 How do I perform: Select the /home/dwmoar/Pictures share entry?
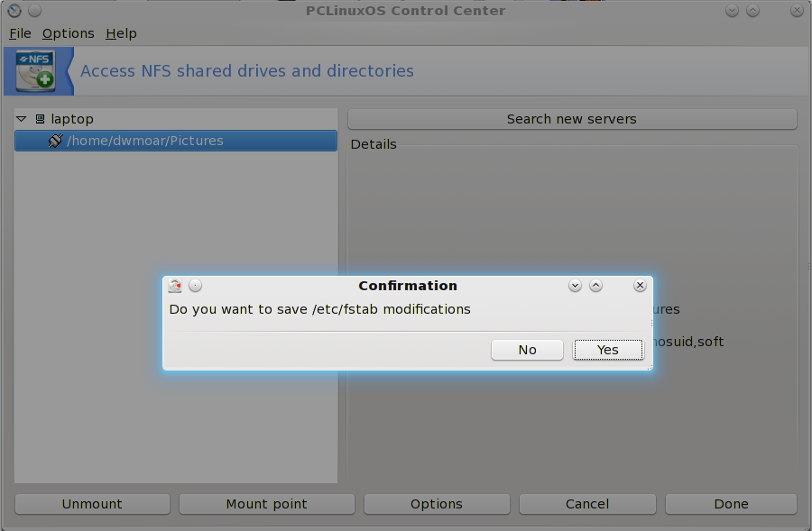pyautogui.click(x=144, y=141)
